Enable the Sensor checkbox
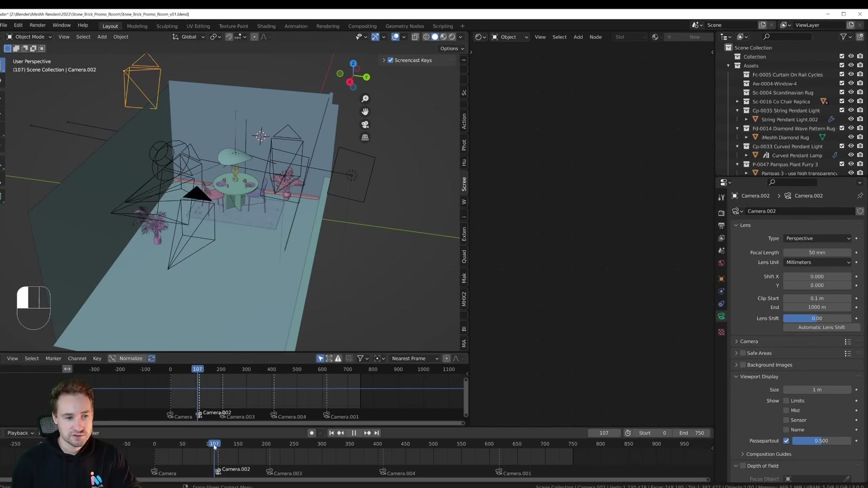 click(786, 420)
